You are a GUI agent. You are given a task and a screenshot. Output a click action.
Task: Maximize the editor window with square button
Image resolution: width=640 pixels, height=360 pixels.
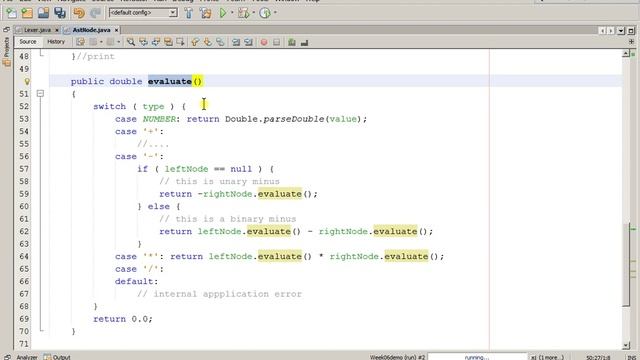point(631,31)
